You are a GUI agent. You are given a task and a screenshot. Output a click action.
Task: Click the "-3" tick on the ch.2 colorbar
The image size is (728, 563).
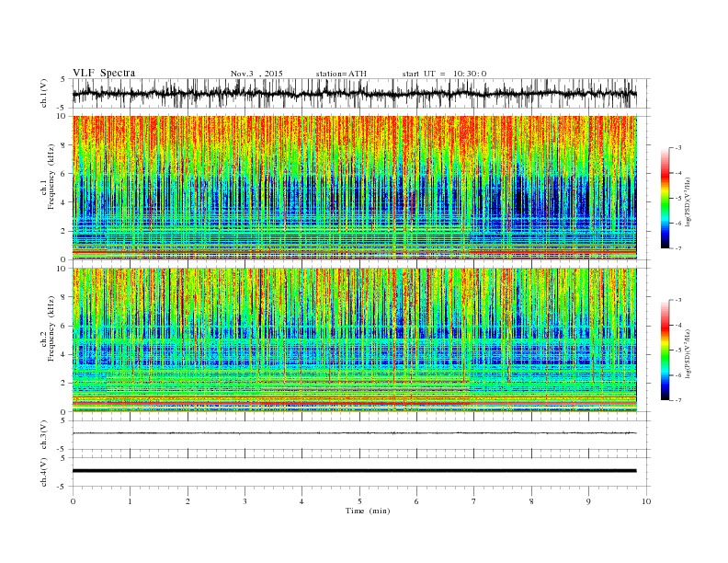[x=678, y=300]
